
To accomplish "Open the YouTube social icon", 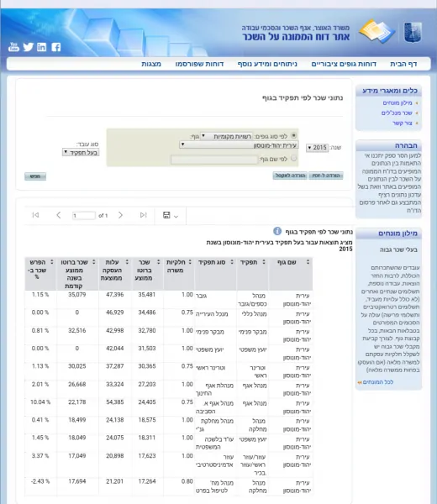I will 13,47.
